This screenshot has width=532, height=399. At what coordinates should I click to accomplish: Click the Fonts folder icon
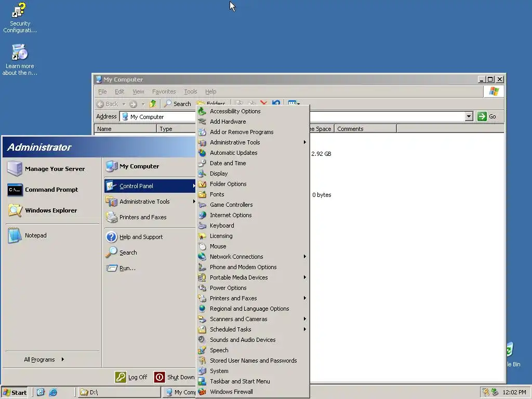coord(202,194)
